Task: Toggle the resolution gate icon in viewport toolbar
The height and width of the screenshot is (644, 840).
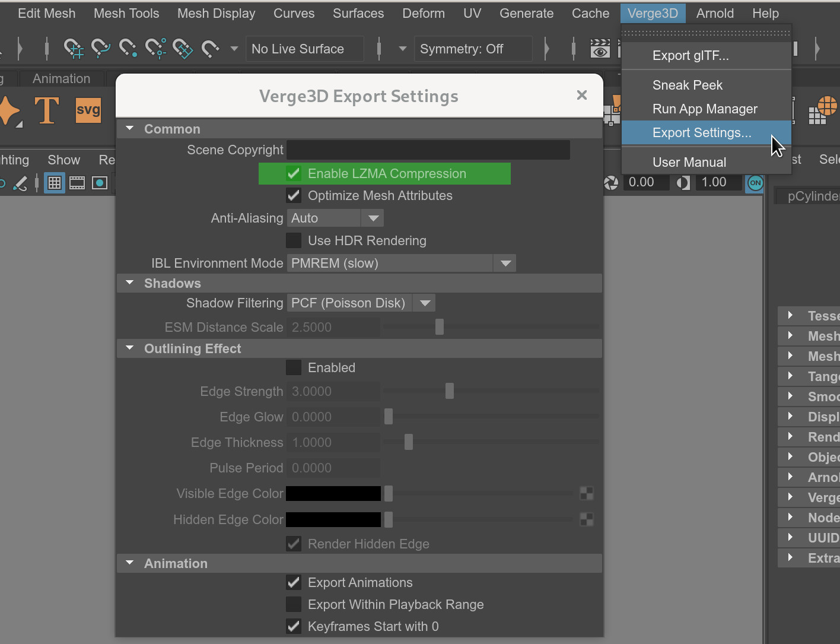Action: 100,183
